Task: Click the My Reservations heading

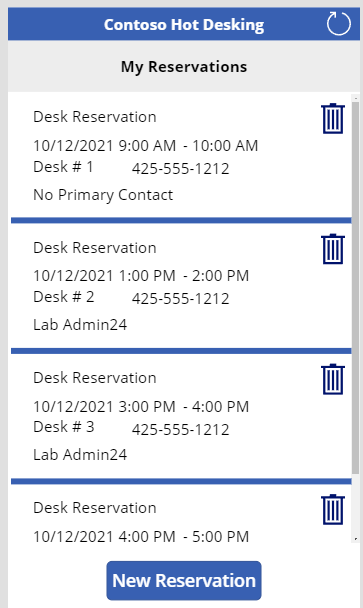Action: pos(184,67)
